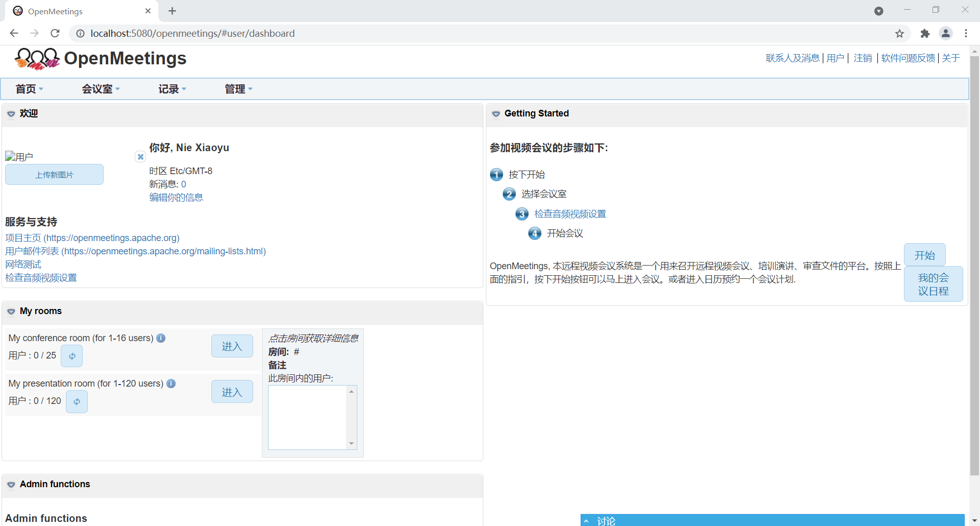Click the browser address bar URL
Screen dimensions: 980x526
coord(192,33)
